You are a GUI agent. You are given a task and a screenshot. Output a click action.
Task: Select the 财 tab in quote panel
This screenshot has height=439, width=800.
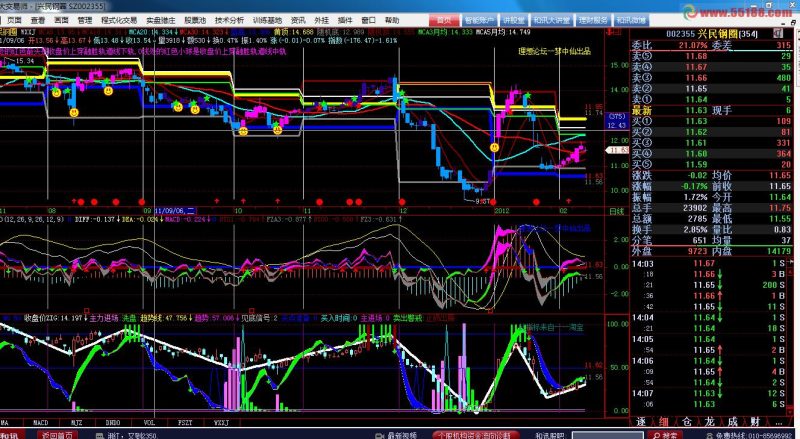(x=756, y=422)
